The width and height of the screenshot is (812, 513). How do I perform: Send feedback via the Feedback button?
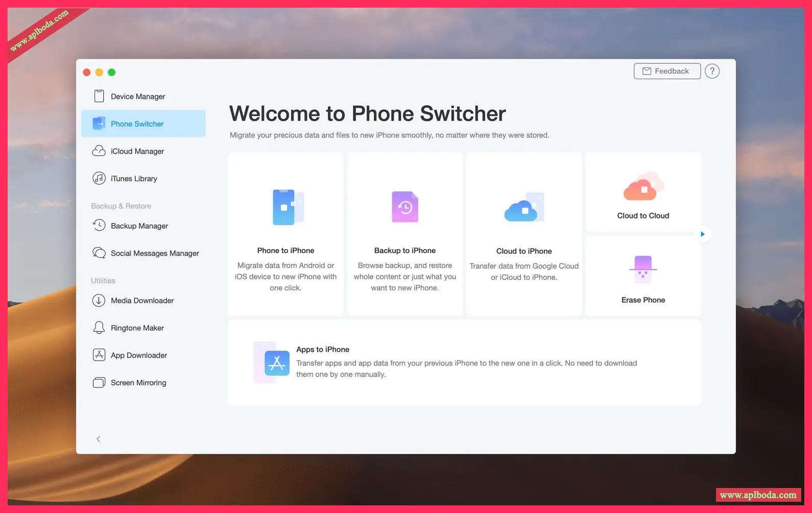coord(667,71)
